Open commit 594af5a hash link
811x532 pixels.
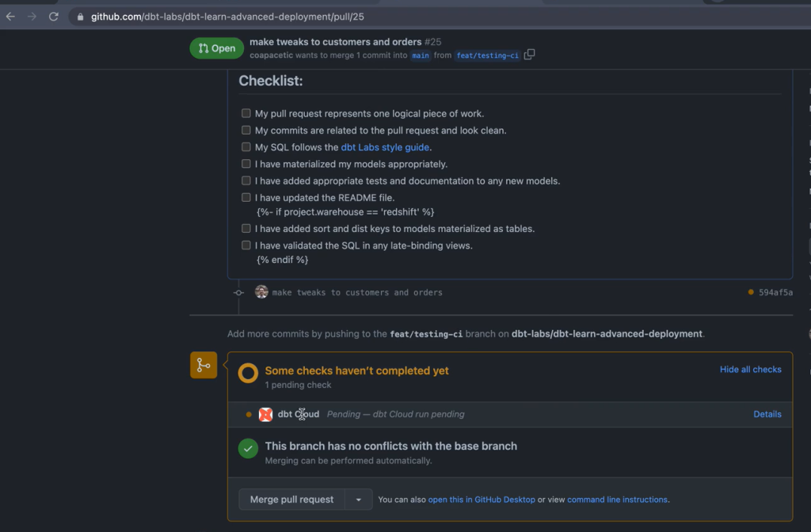coord(775,292)
